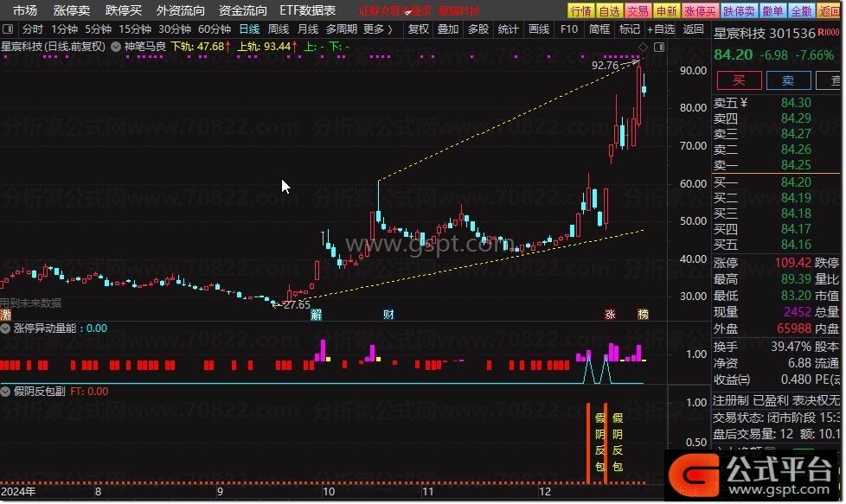This screenshot has height=504, width=846.
Task: Click the yellow 申新 button
Action: (x=666, y=10)
